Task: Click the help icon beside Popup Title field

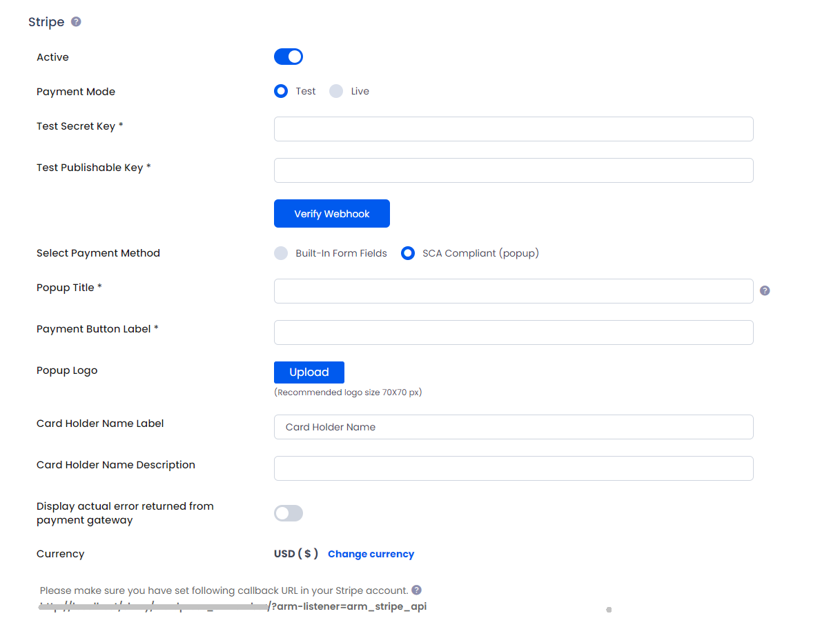Action: (x=765, y=290)
